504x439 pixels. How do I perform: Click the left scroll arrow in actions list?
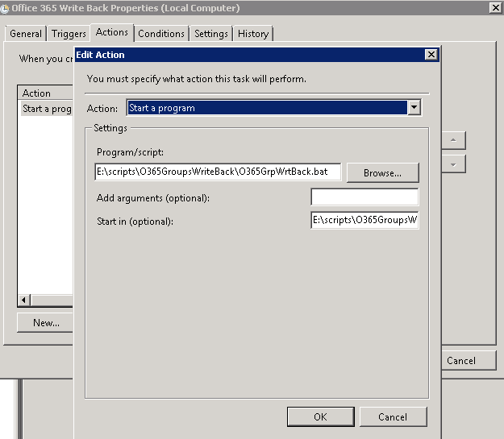(23, 300)
